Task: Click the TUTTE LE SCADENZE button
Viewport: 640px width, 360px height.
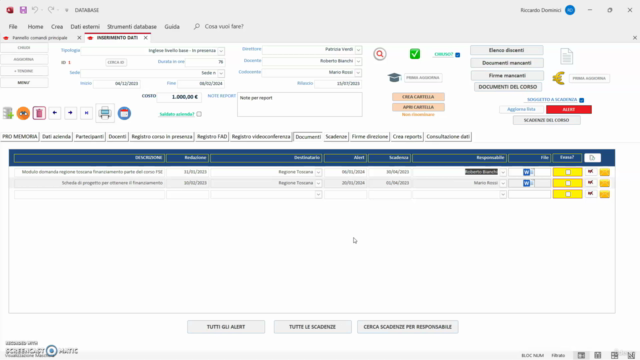Action: point(312,327)
